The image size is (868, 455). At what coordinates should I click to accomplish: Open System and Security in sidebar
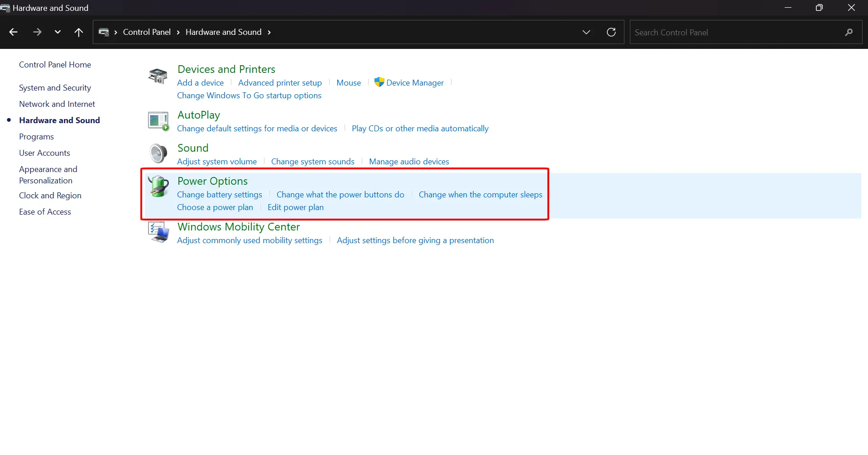(55, 88)
